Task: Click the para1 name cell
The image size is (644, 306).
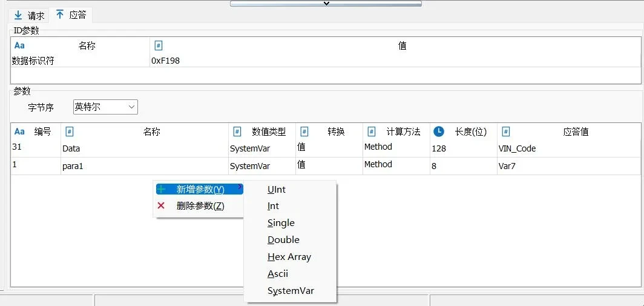Action: pos(145,166)
